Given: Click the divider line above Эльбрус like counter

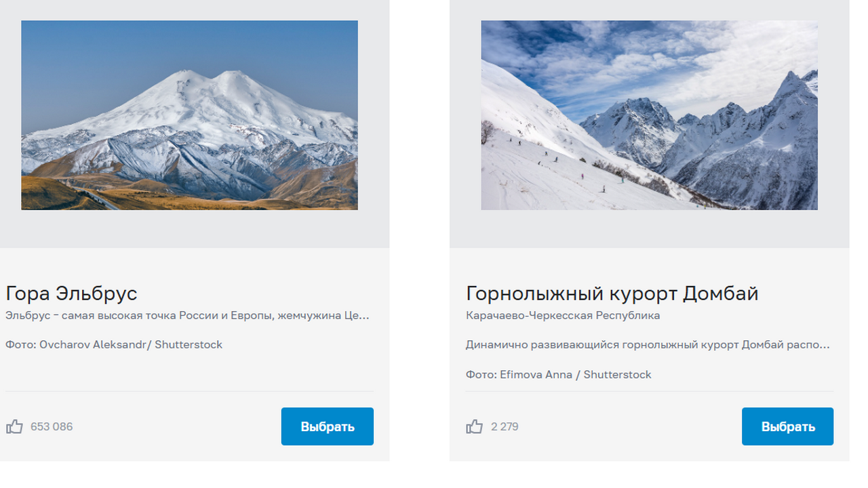Looking at the screenshot, I should tap(190, 391).
